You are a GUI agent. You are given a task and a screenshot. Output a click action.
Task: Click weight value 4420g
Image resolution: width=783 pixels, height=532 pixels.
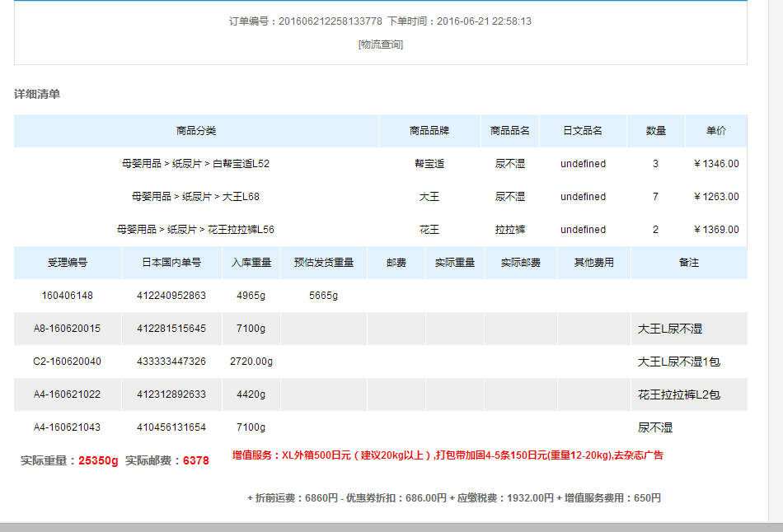coord(251,394)
